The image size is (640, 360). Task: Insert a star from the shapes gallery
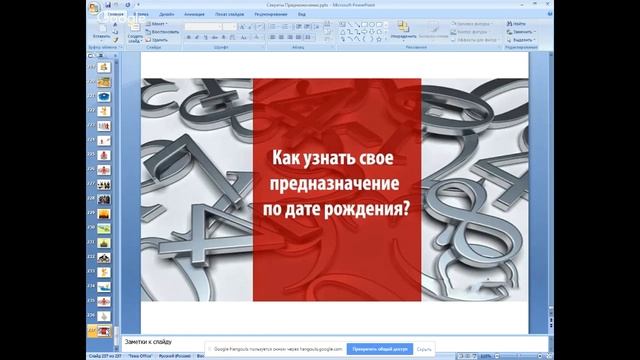click(x=379, y=39)
